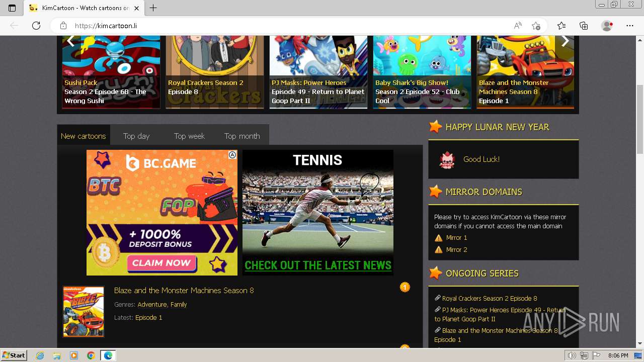
Task: Open the browser profile avatar
Action: pos(607,26)
